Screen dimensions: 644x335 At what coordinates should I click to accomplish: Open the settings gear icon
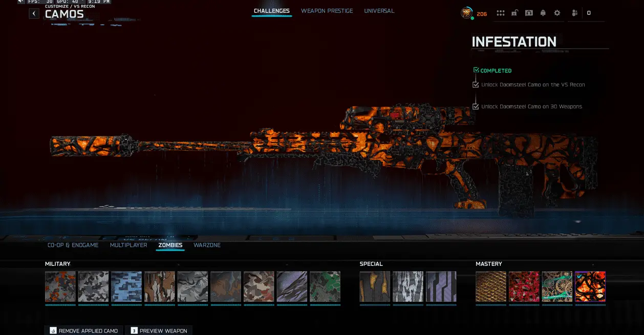tap(557, 13)
